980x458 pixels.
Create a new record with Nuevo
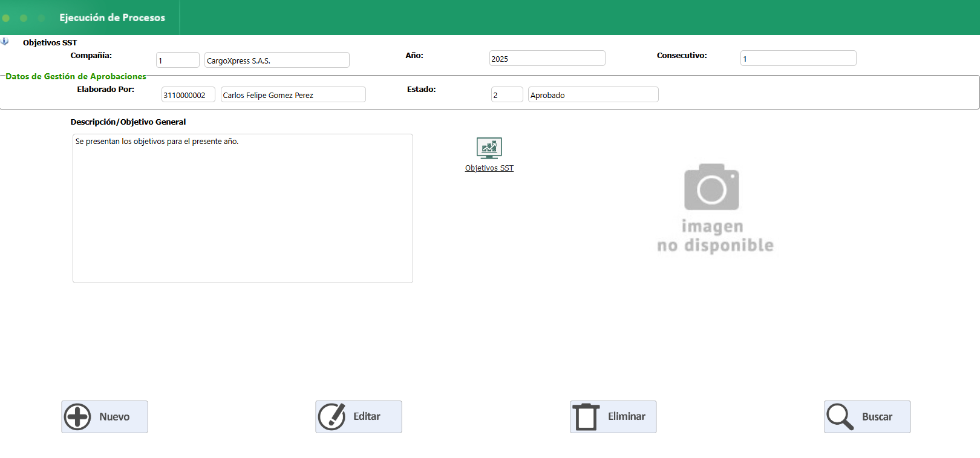(x=105, y=417)
